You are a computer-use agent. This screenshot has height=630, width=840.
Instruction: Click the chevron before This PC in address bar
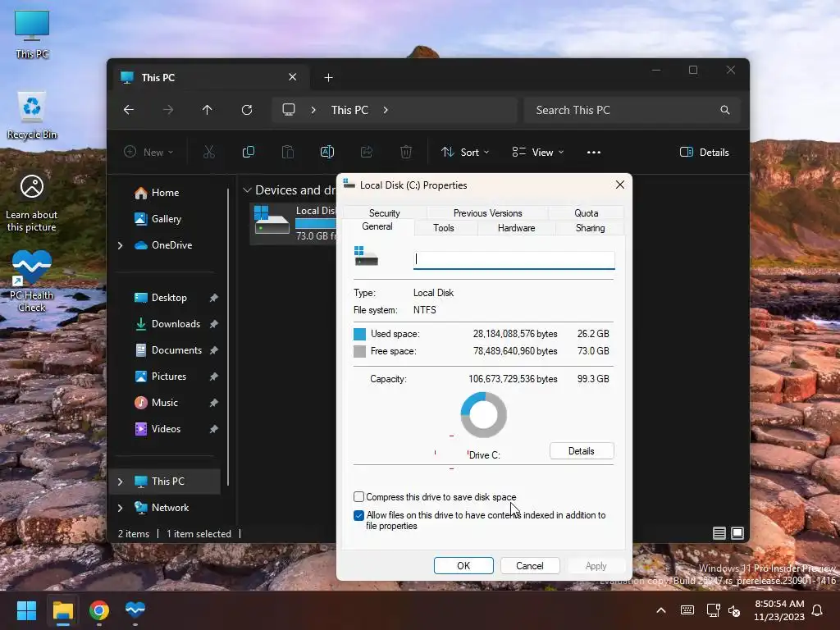313,110
